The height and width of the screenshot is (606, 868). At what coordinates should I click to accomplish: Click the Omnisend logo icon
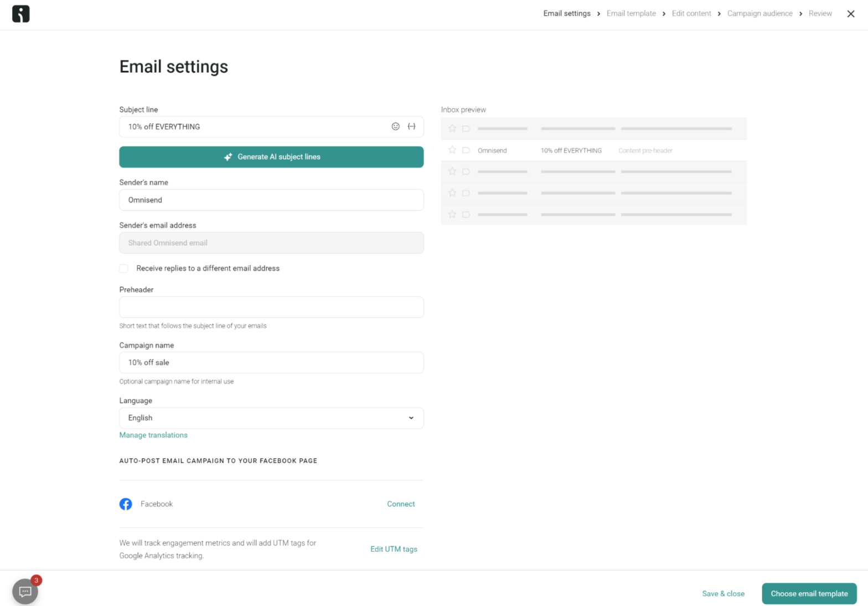point(20,14)
